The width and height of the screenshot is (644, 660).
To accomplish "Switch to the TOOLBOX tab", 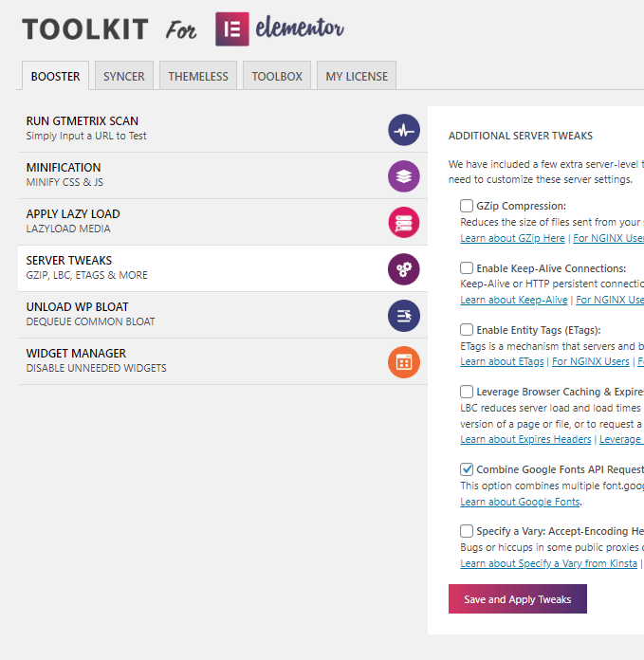I will (x=277, y=76).
